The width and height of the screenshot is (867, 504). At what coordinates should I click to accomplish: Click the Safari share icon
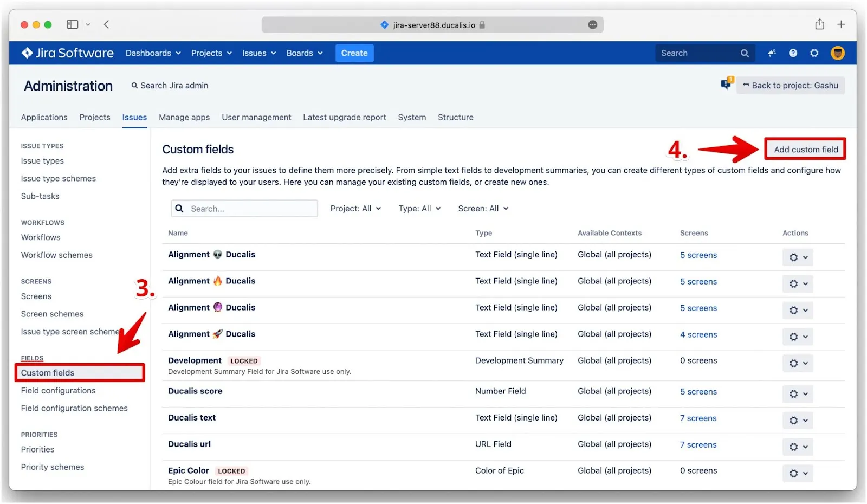[819, 24]
